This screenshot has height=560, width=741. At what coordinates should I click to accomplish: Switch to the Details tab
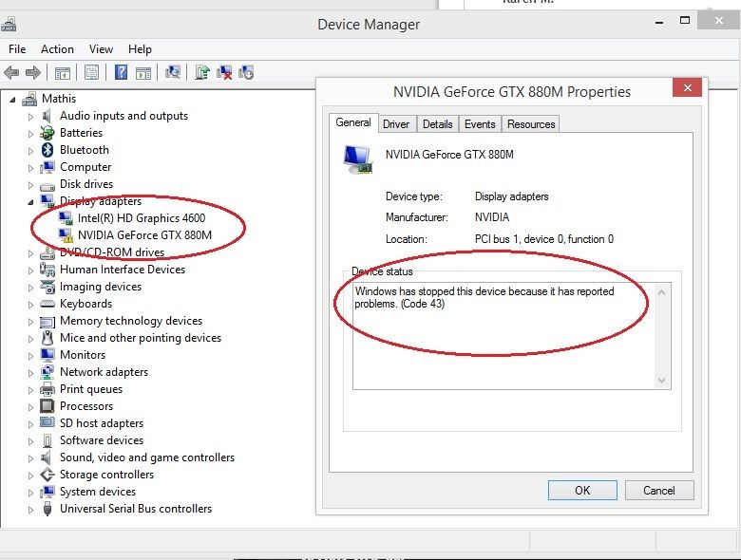[438, 124]
